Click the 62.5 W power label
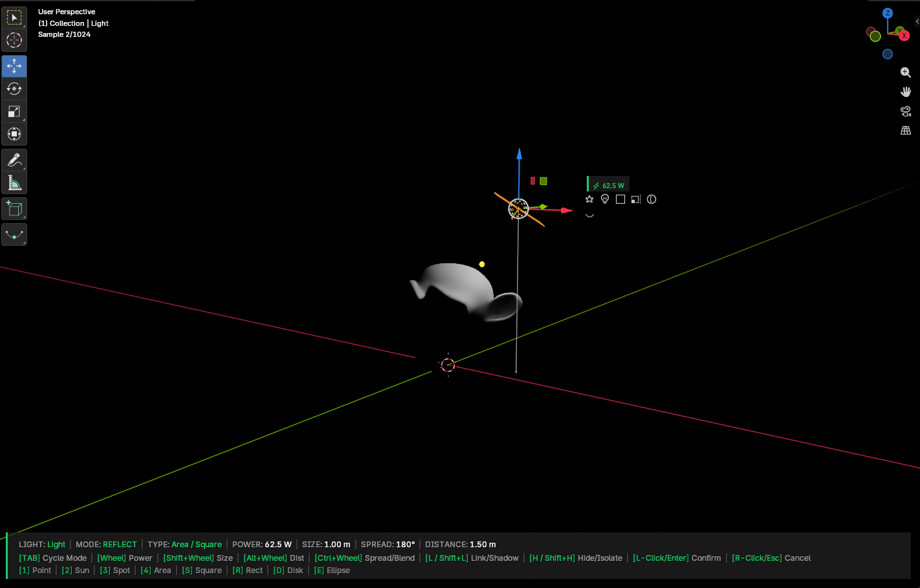Screen dimensions: 920x588 608,186
